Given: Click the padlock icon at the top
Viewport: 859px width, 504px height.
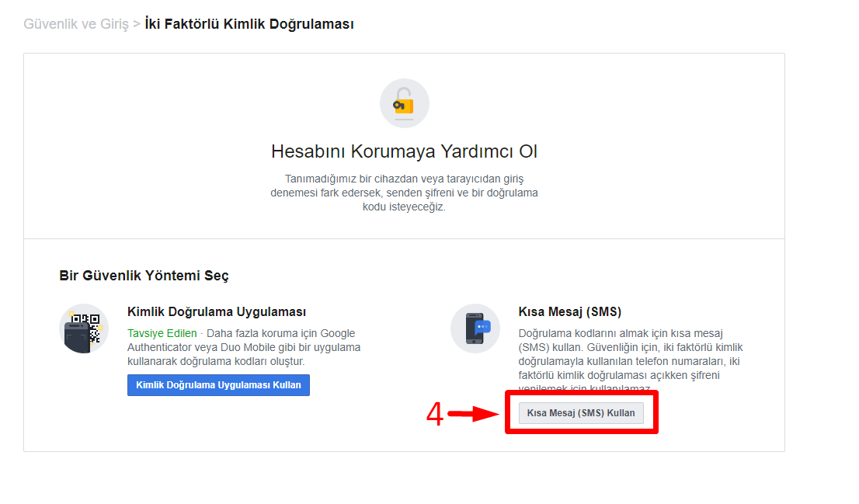Looking at the screenshot, I should pyautogui.click(x=404, y=103).
